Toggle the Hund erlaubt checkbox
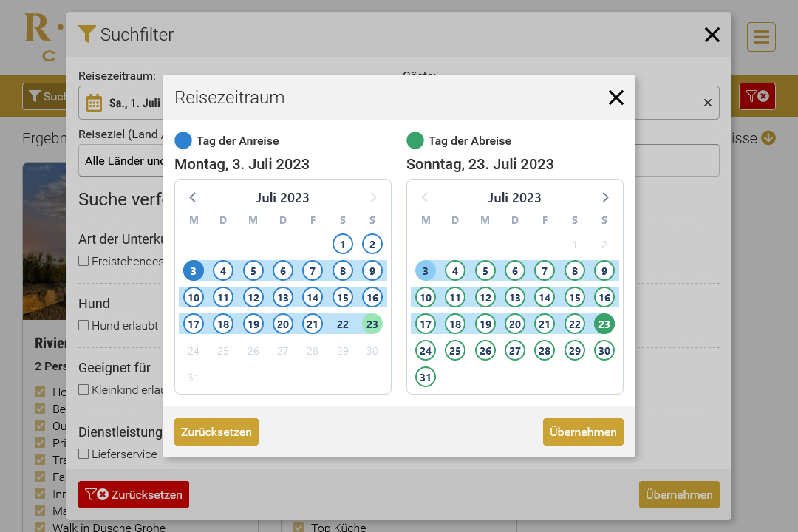 click(84, 325)
